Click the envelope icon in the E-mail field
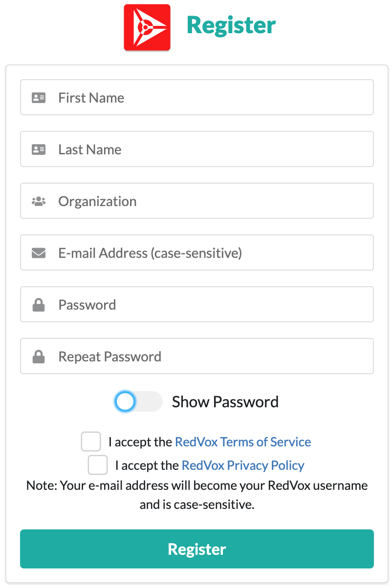 click(x=39, y=253)
